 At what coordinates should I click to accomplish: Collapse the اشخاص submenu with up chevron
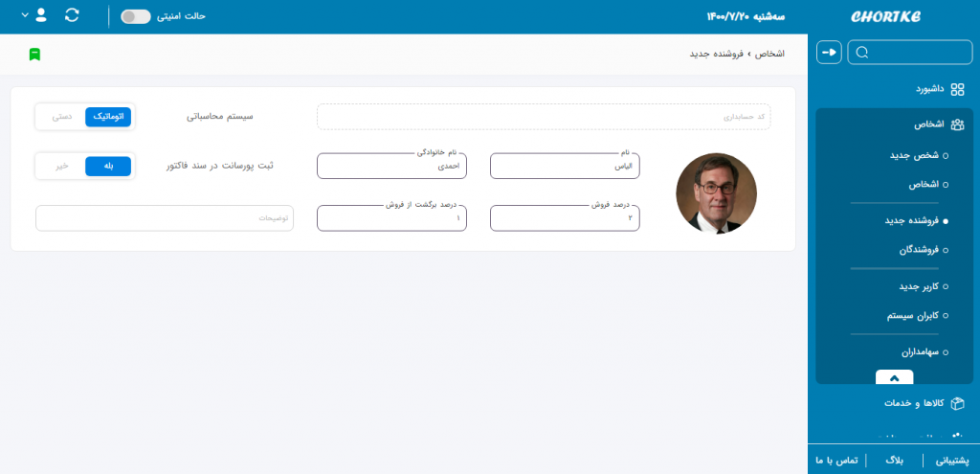point(894,376)
